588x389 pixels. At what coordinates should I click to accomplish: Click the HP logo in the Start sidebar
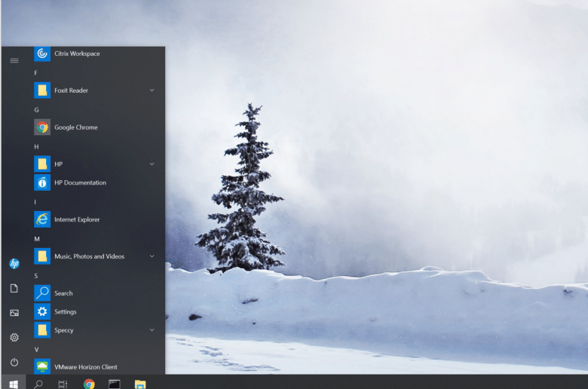click(x=14, y=264)
